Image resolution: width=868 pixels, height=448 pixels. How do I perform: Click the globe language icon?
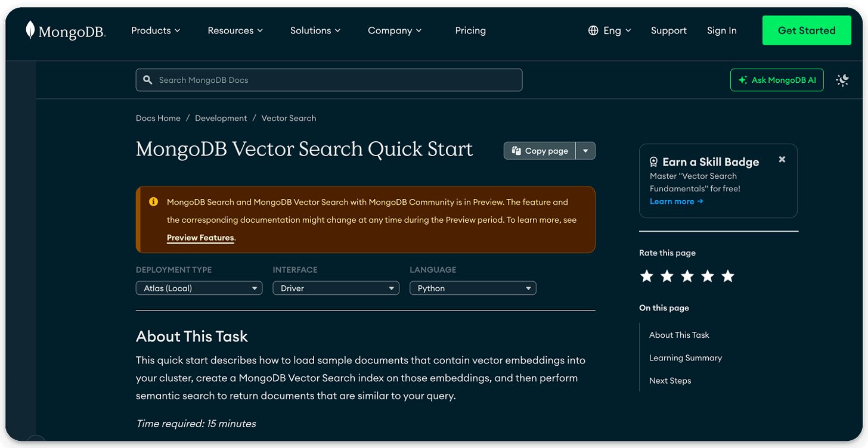[x=593, y=30]
